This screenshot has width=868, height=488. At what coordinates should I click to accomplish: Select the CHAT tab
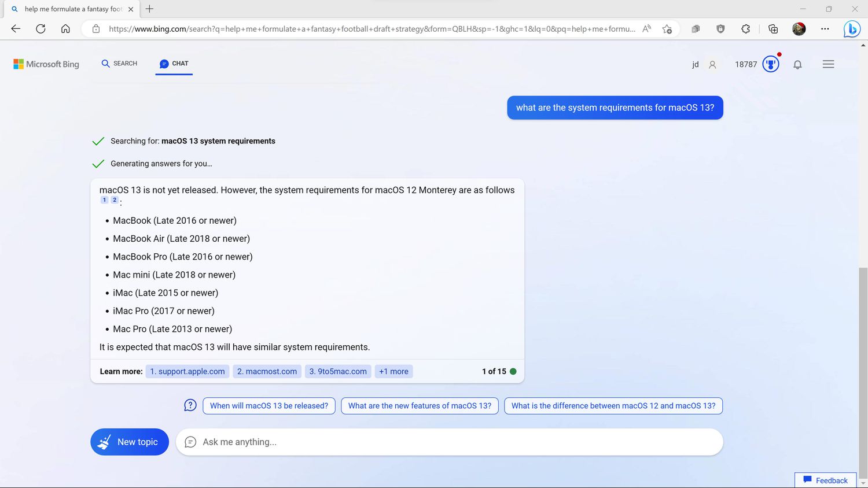click(174, 64)
